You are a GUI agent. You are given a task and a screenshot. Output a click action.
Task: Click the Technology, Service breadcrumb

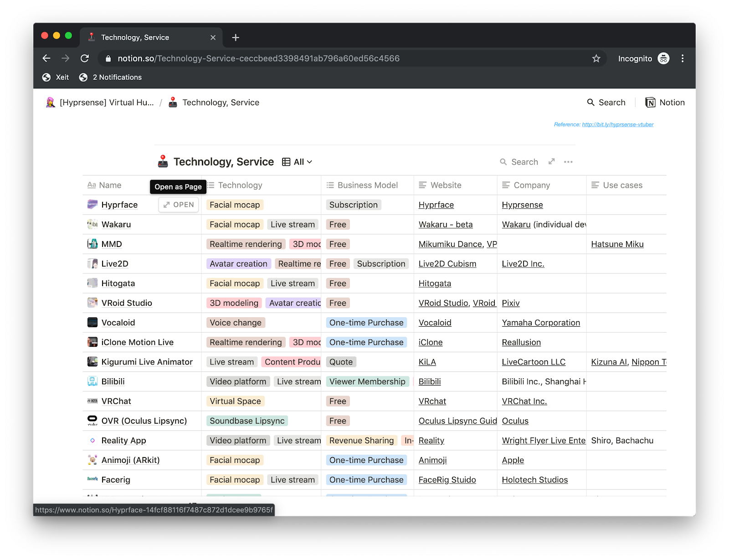tap(214, 103)
